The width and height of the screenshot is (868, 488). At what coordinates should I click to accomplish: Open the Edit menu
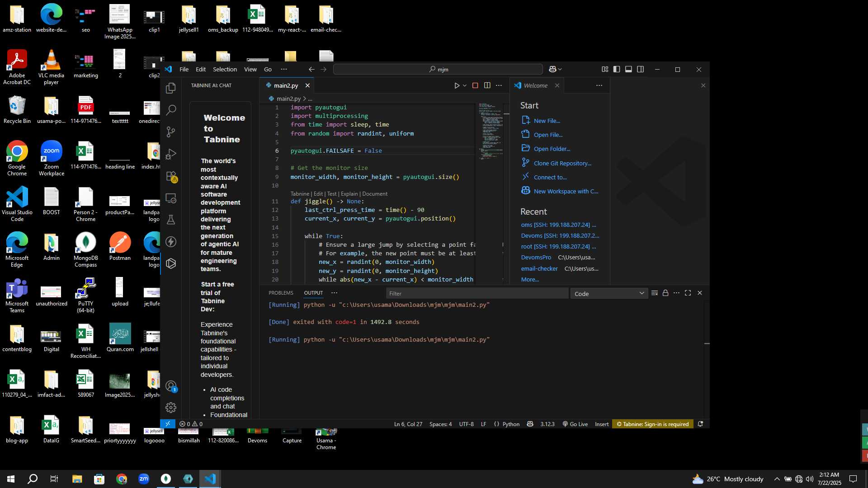pyautogui.click(x=201, y=69)
